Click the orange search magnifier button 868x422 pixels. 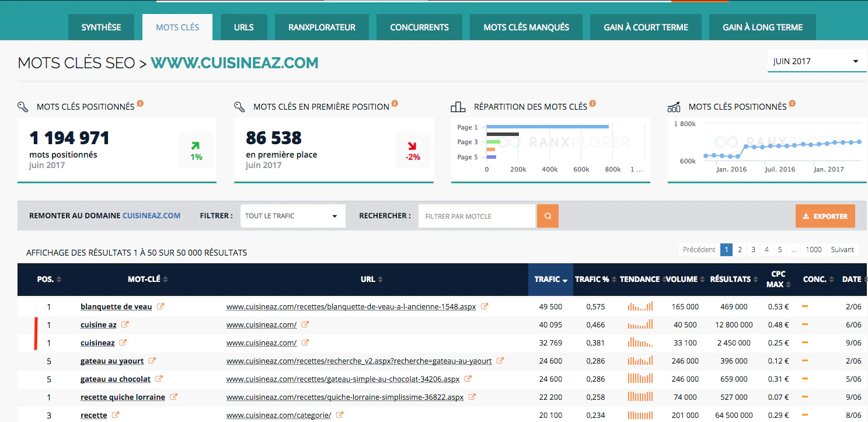pos(548,216)
